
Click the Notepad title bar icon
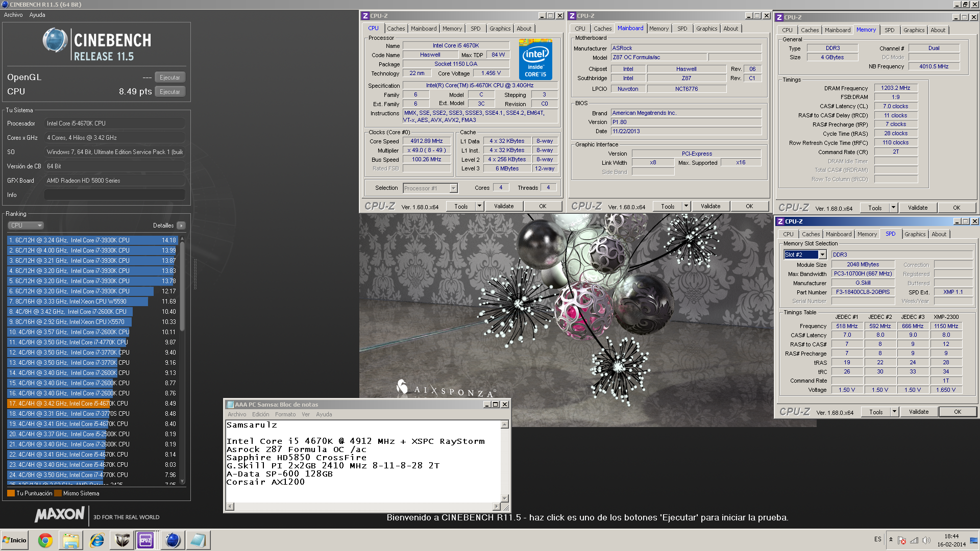(x=230, y=405)
